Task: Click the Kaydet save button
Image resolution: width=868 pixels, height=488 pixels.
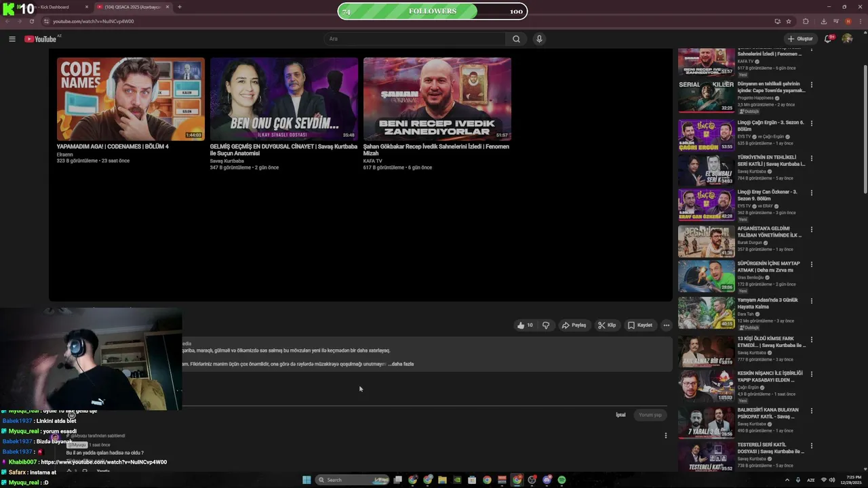Action: click(x=640, y=325)
